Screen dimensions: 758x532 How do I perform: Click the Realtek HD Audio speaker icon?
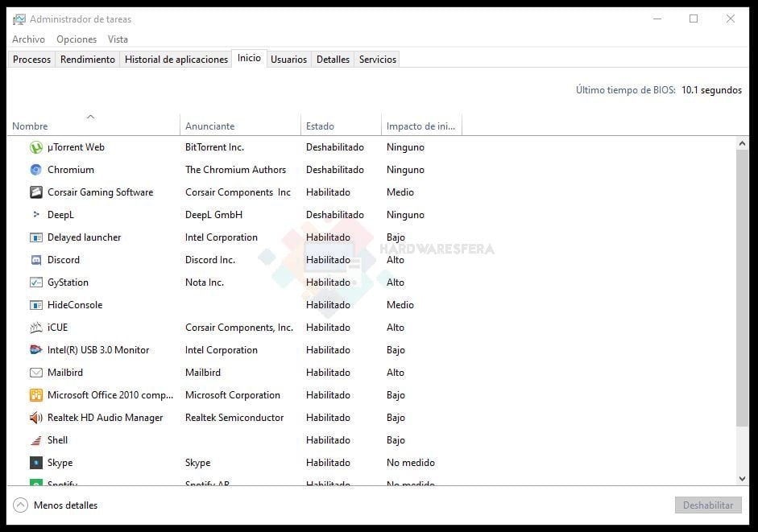pos(36,418)
